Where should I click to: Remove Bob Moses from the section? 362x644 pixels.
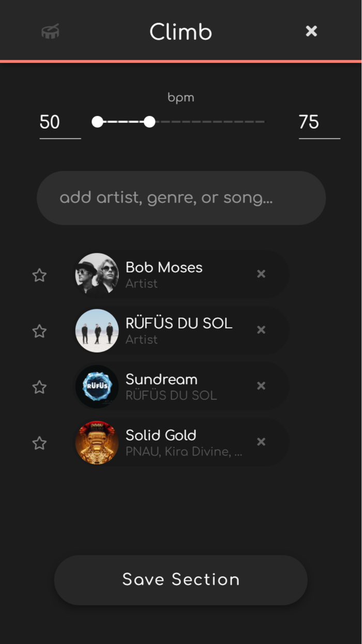[x=261, y=274]
